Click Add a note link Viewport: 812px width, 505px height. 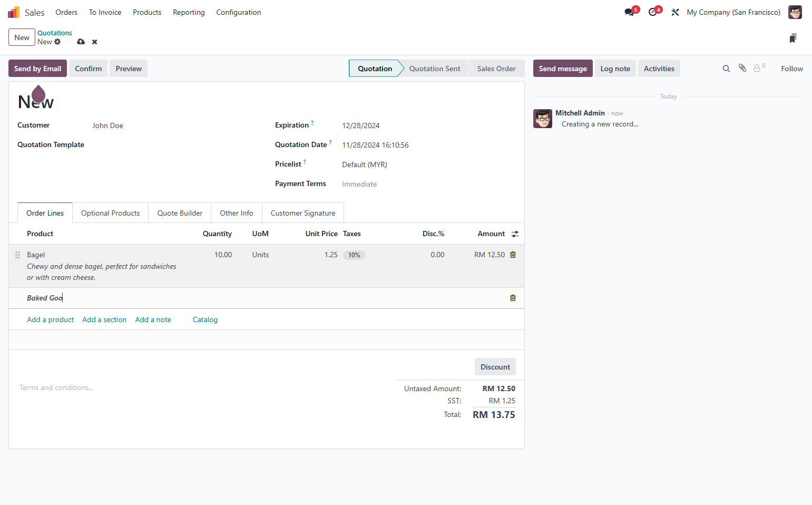click(x=153, y=319)
